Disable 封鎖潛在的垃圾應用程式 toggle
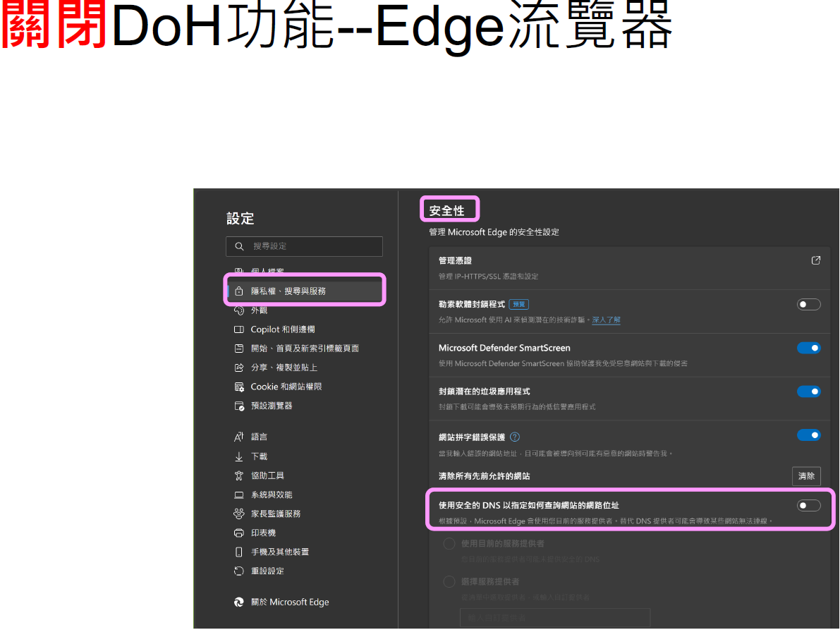Screen dimensions: 840x630 (808, 392)
